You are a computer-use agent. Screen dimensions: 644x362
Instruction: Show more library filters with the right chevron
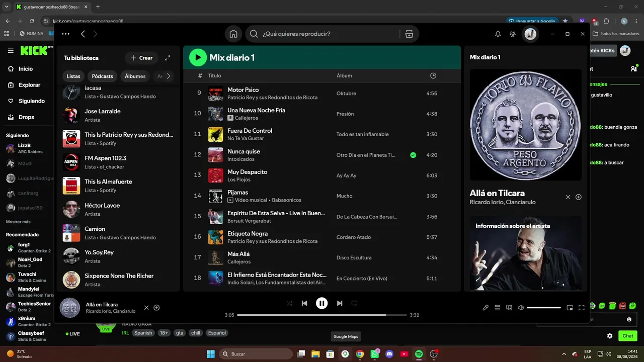tap(169, 76)
